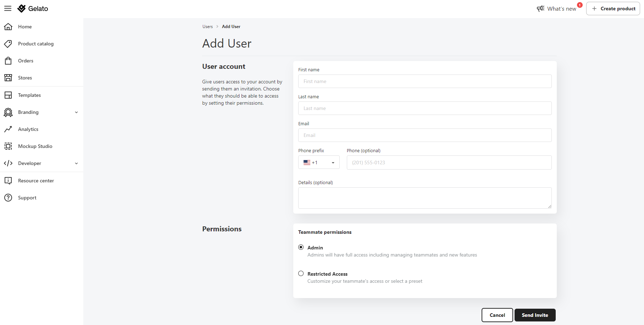Expand the Branding submenu chevron
Screen dimensions: 644x325
[x=76, y=112]
